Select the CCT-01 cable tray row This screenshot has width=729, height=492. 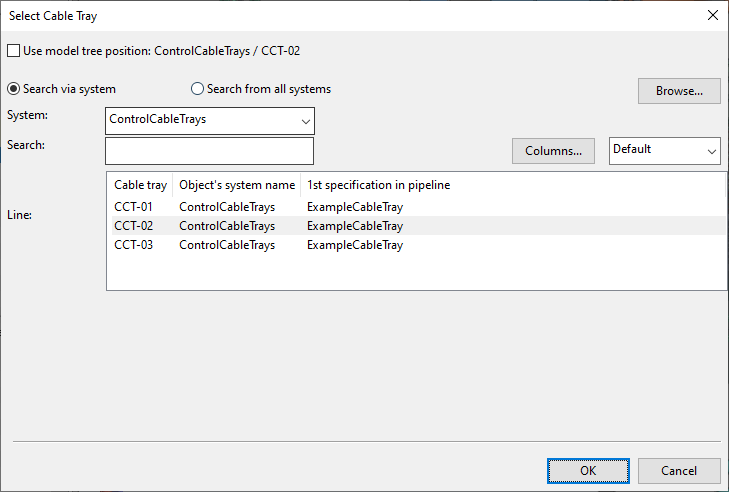click(x=133, y=207)
